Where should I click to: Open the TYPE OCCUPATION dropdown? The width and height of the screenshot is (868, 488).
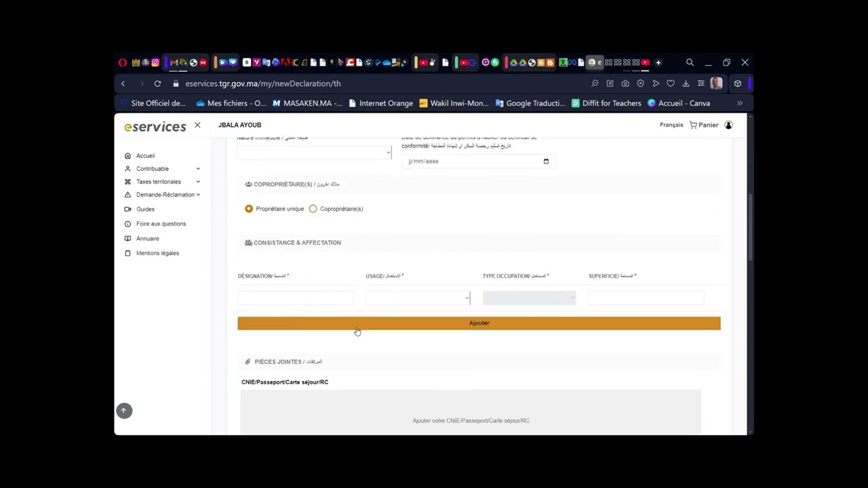(x=529, y=298)
